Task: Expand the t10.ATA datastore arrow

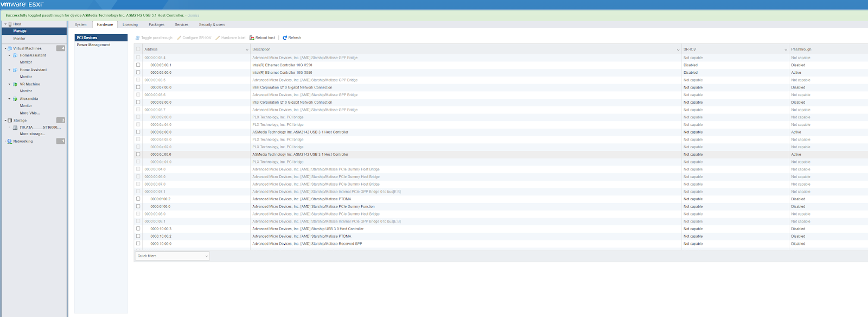Action: click(x=9, y=128)
